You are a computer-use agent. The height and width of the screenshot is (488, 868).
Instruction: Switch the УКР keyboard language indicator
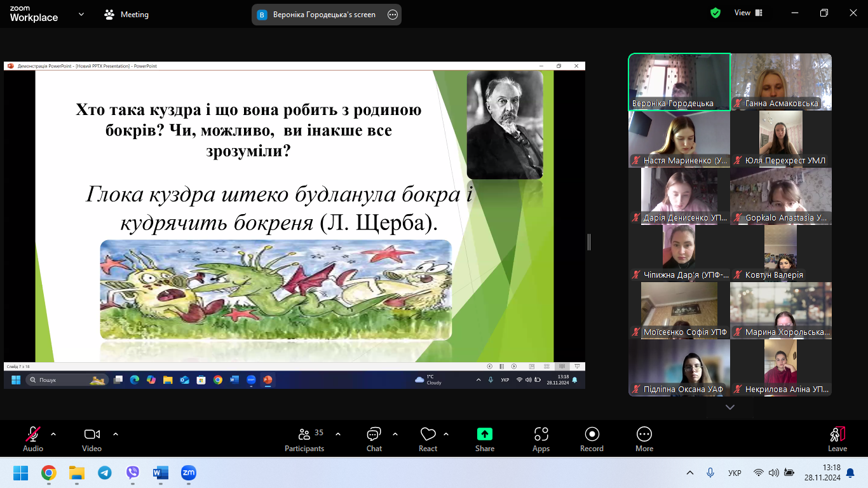735,473
